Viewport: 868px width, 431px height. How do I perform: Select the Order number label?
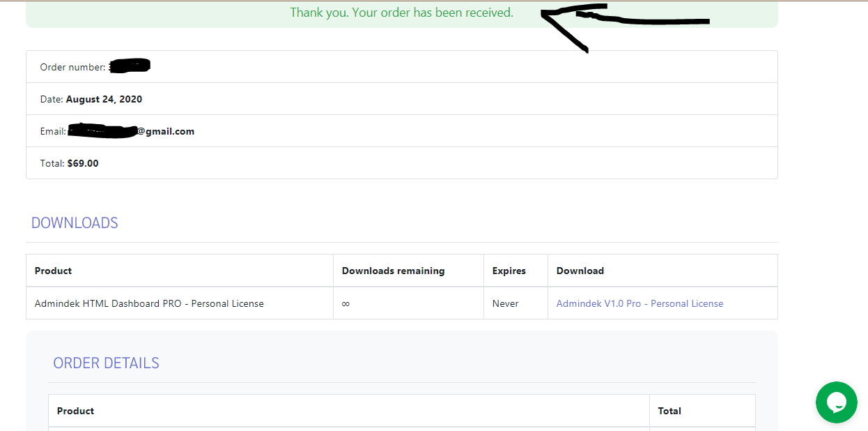pyautogui.click(x=73, y=67)
